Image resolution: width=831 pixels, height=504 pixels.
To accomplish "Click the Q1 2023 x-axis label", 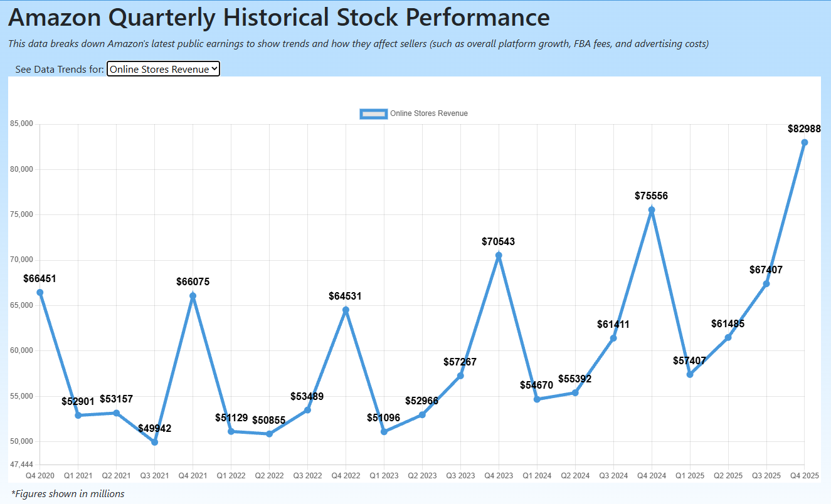I will (384, 476).
